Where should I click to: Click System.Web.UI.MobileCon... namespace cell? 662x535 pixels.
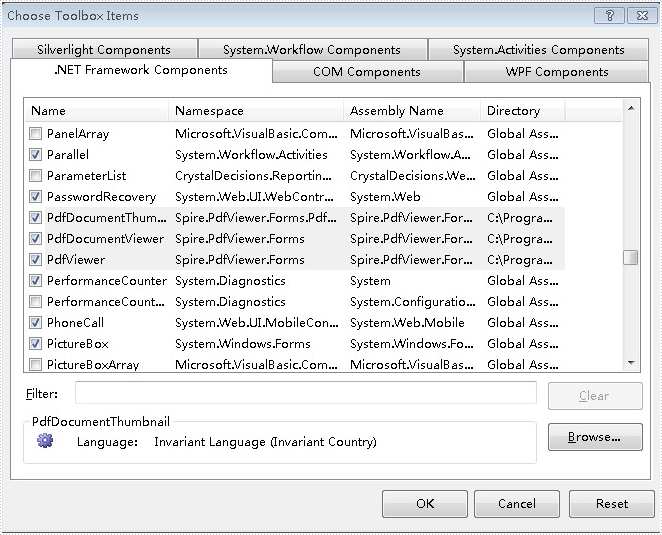pos(257,323)
